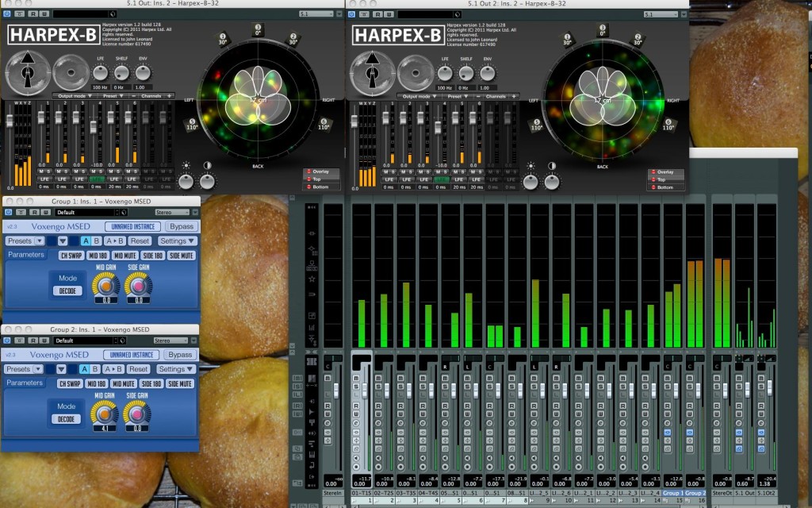Toggle SIDE 180 phase flip in Group 2 MSED
This screenshot has width=812, height=508.
152,383
